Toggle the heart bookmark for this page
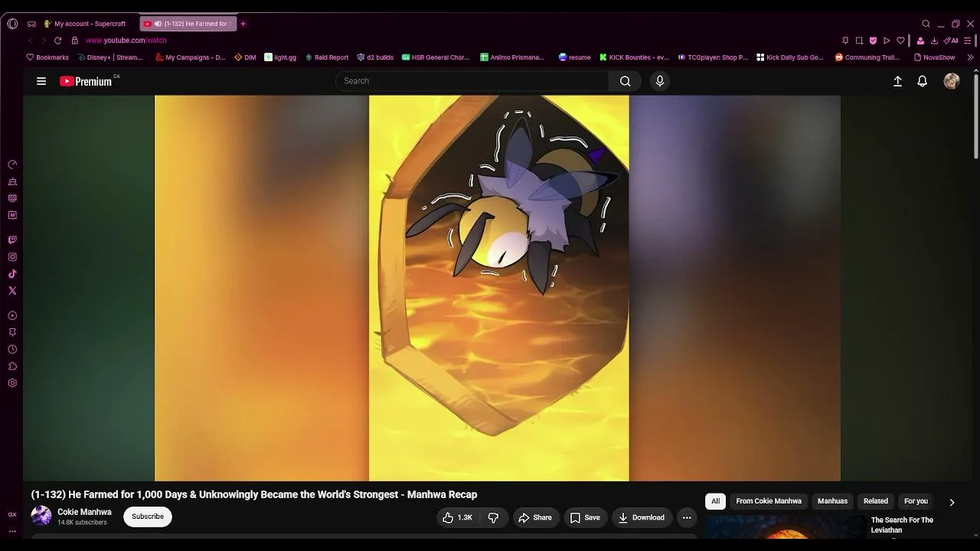Viewport: 980px width, 551px height. [900, 41]
